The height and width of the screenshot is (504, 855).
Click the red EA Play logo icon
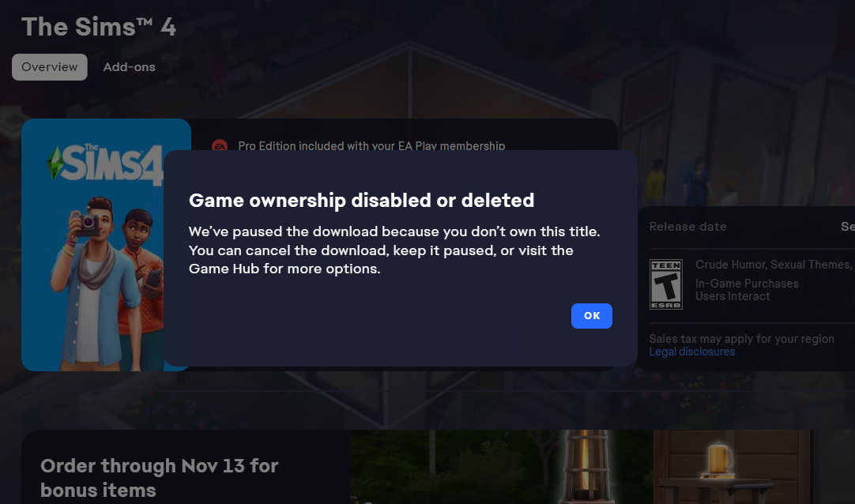[219, 146]
